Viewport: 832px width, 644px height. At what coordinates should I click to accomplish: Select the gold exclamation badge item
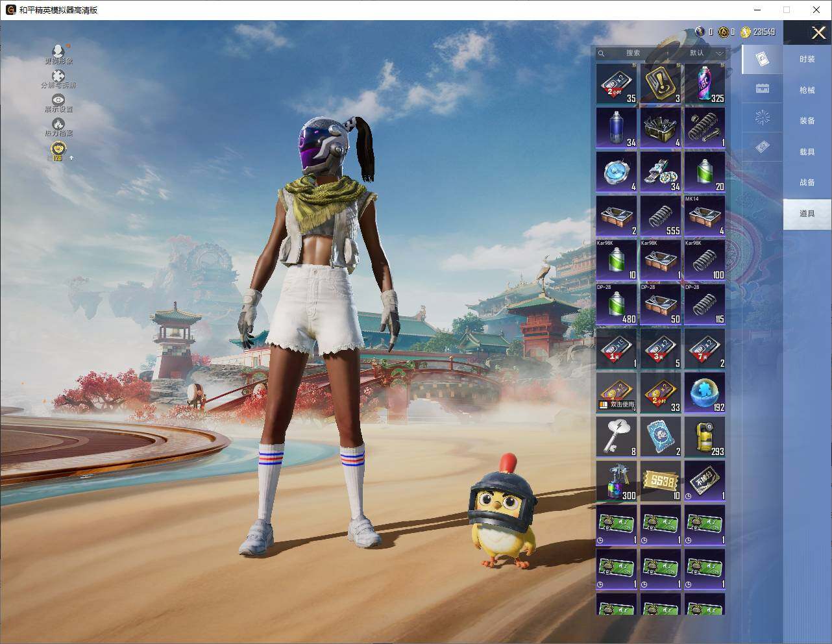click(661, 84)
